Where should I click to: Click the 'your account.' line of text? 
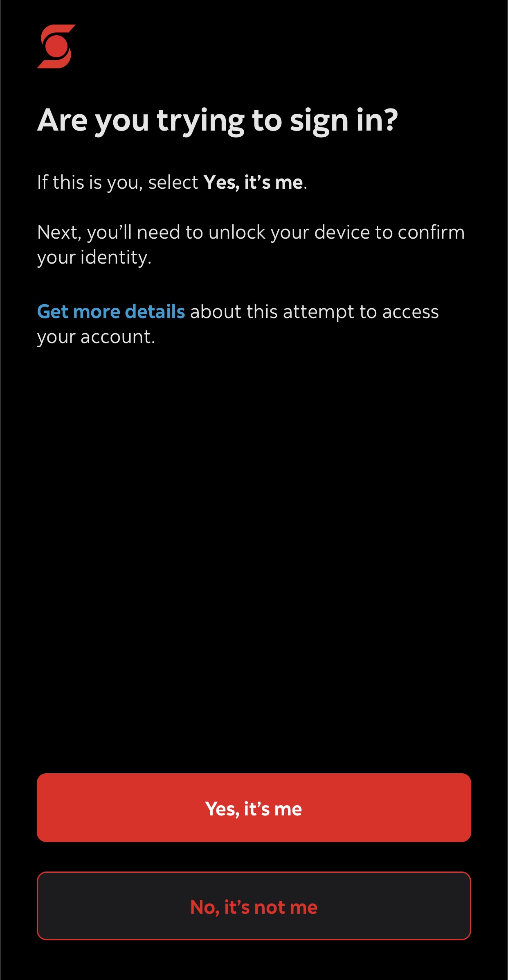96,337
